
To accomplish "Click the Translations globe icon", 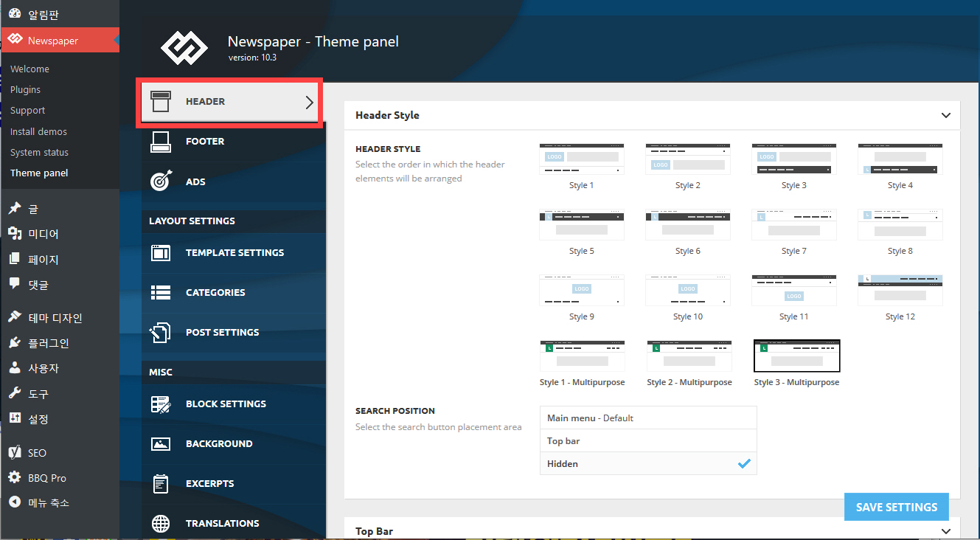I will pos(161,524).
